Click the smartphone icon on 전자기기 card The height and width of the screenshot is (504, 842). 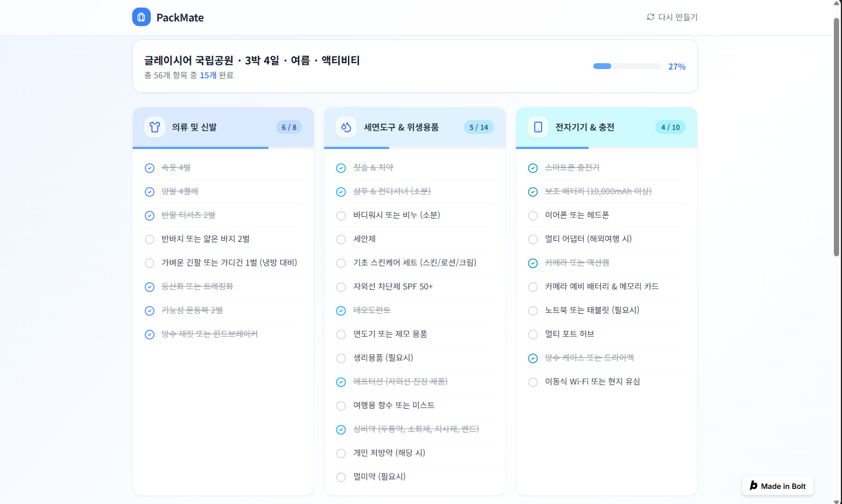(x=538, y=127)
